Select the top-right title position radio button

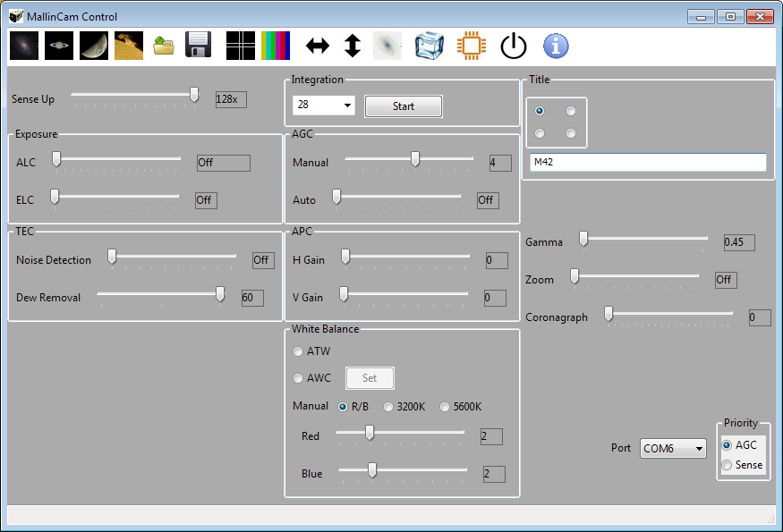571,111
